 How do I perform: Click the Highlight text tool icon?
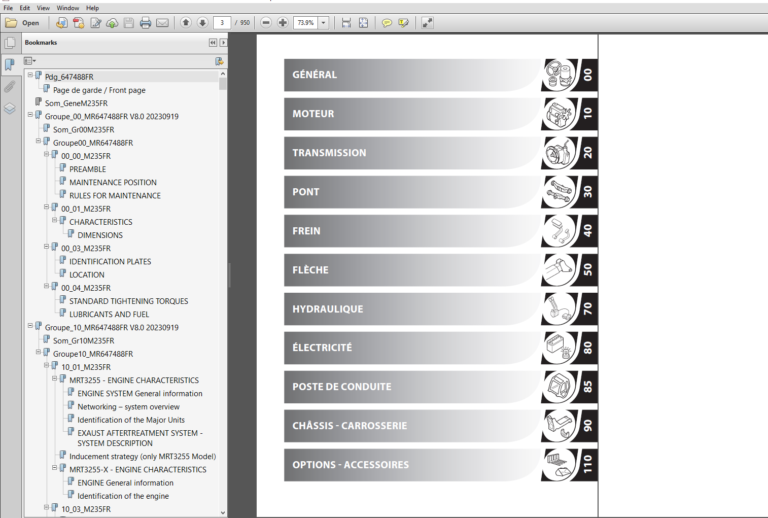pos(404,23)
